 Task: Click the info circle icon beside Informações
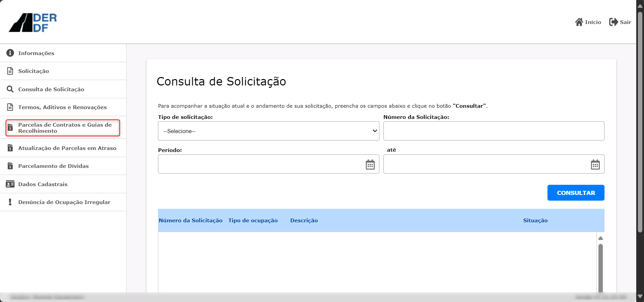pos(10,53)
